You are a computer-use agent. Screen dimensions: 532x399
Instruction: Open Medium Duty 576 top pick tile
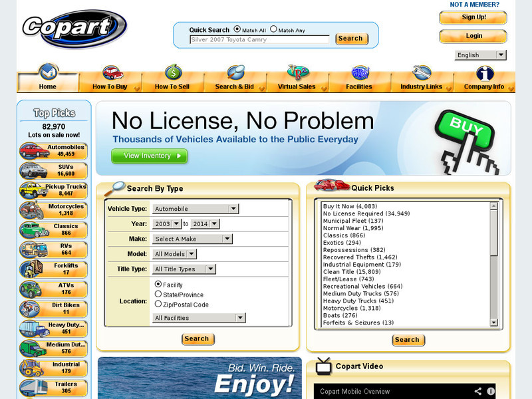54,348
